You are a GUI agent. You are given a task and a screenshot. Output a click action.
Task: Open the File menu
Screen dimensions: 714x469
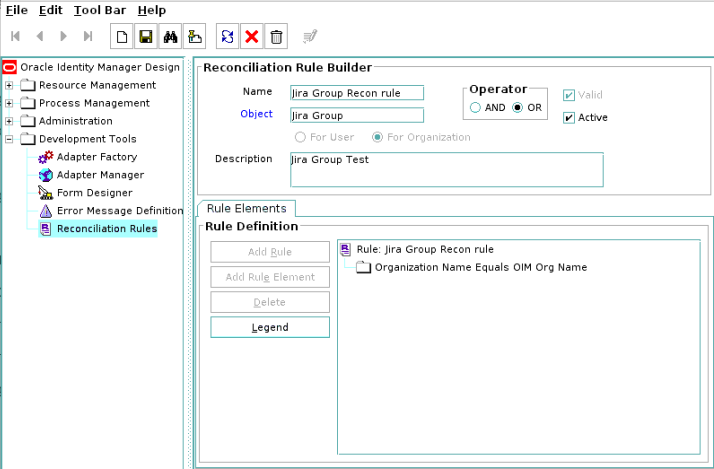17,10
